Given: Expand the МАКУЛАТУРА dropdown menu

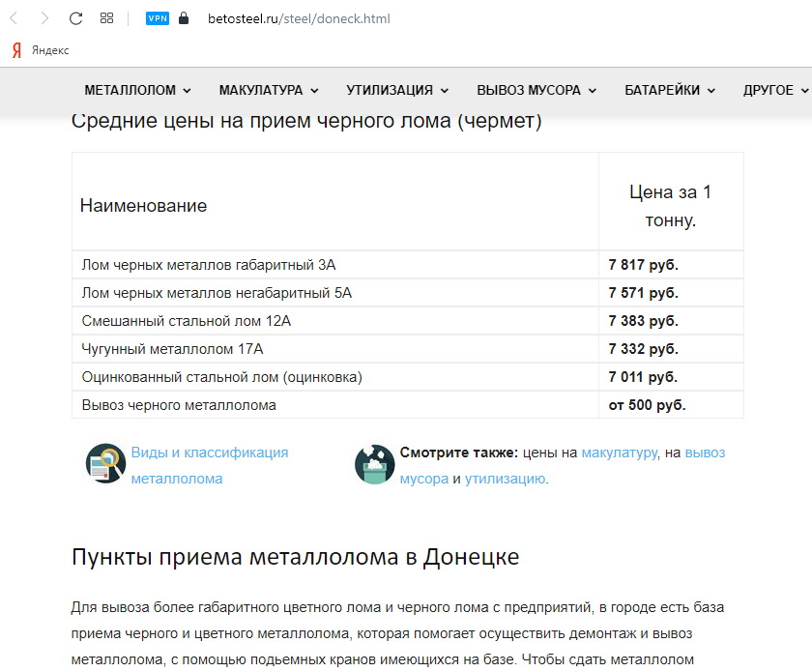Looking at the screenshot, I should (268, 90).
